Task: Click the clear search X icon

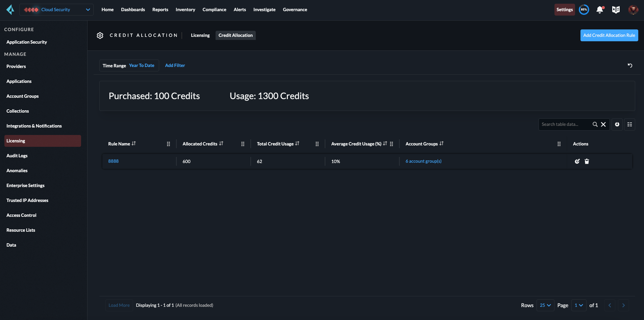Action: [x=604, y=124]
